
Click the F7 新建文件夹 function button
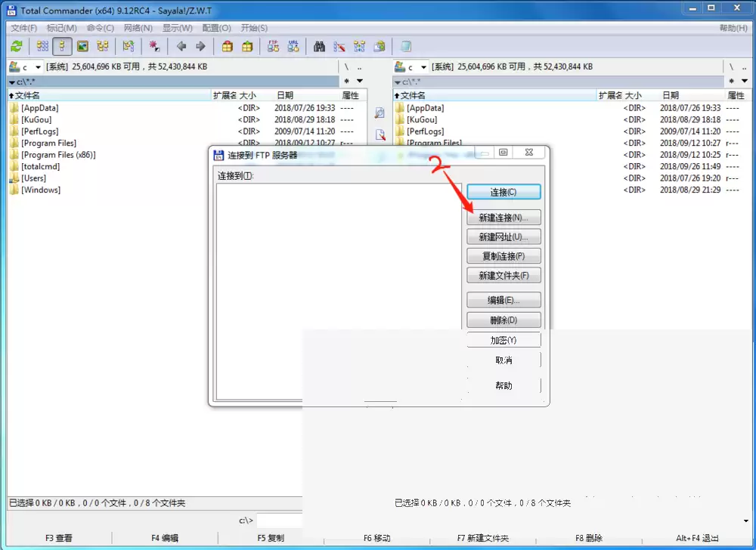tap(482, 538)
